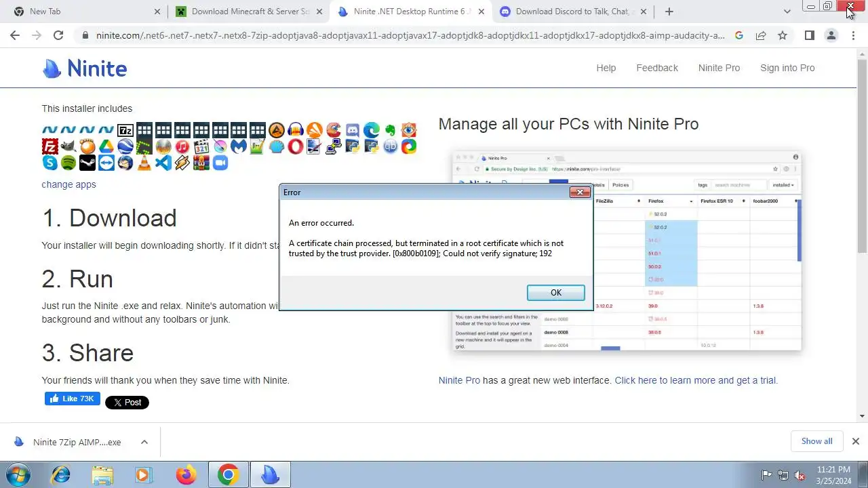Click the TeamViewer app icon

pyautogui.click(x=107, y=163)
